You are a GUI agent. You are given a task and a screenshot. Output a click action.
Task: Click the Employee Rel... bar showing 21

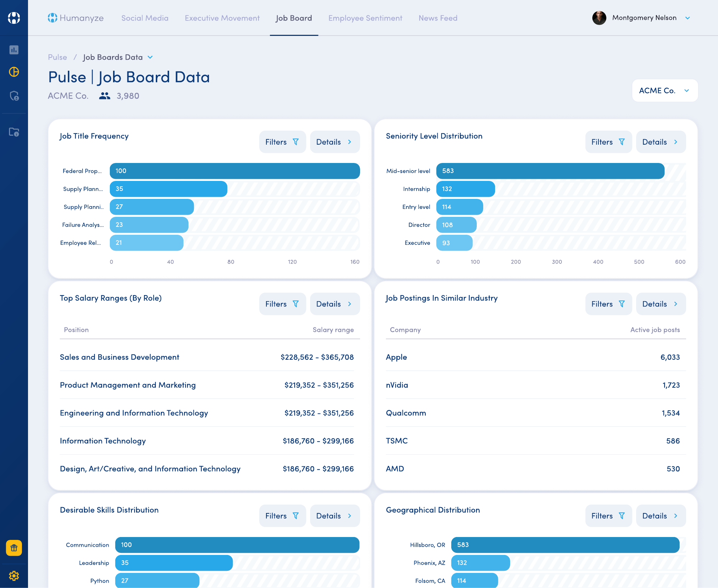click(x=146, y=243)
